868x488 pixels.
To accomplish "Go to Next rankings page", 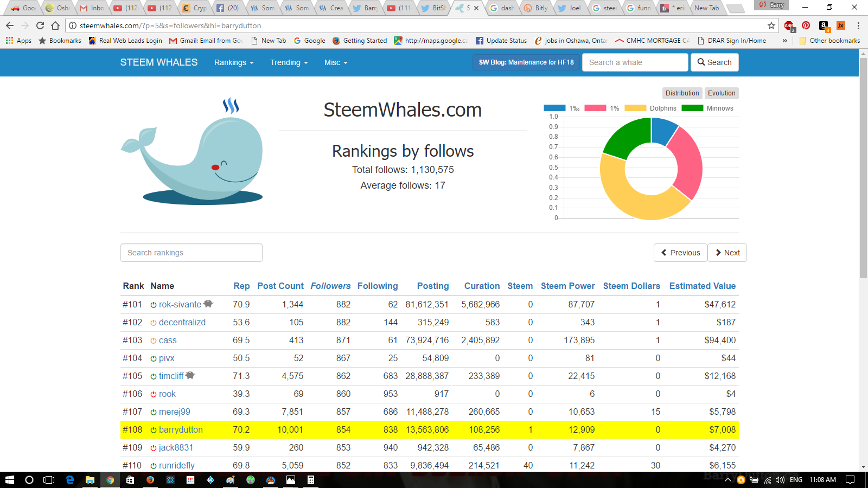I will click(727, 253).
